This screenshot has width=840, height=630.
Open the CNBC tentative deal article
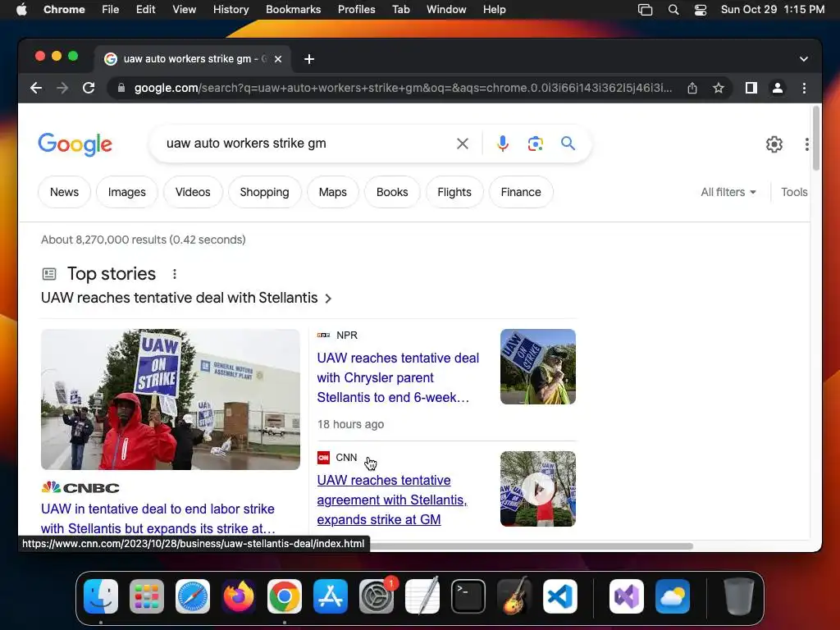(x=158, y=518)
